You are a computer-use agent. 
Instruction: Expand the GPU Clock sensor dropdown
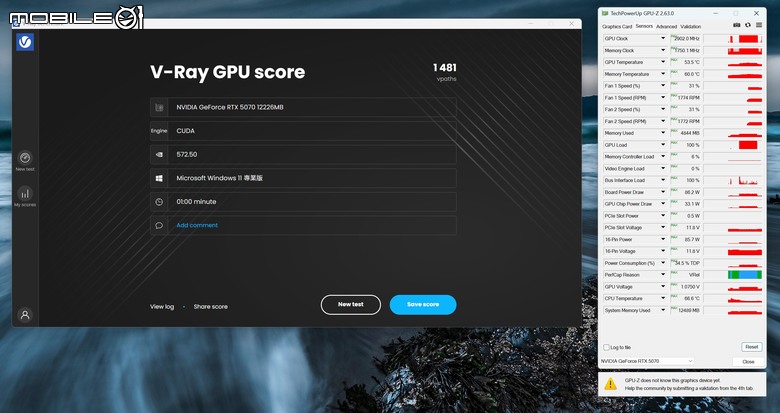(663, 38)
